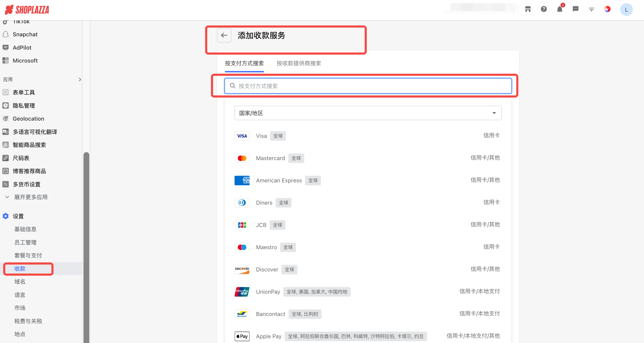Select the JCB logo

pyautogui.click(x=242, y=225)
